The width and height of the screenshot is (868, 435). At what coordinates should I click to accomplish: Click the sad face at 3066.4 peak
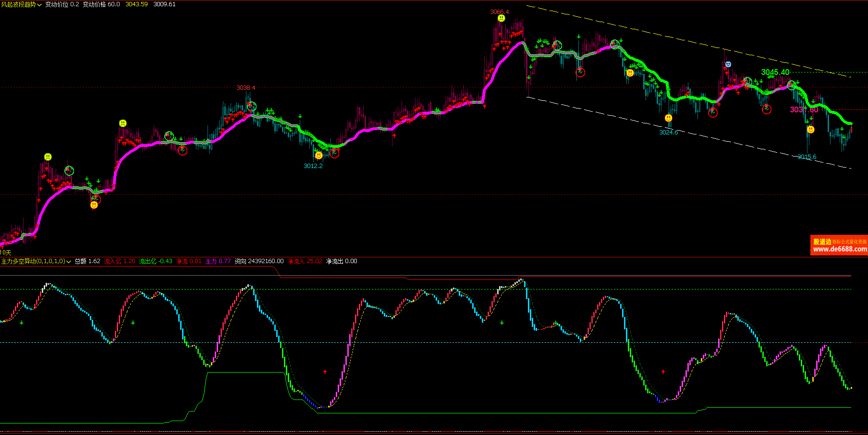501,18
